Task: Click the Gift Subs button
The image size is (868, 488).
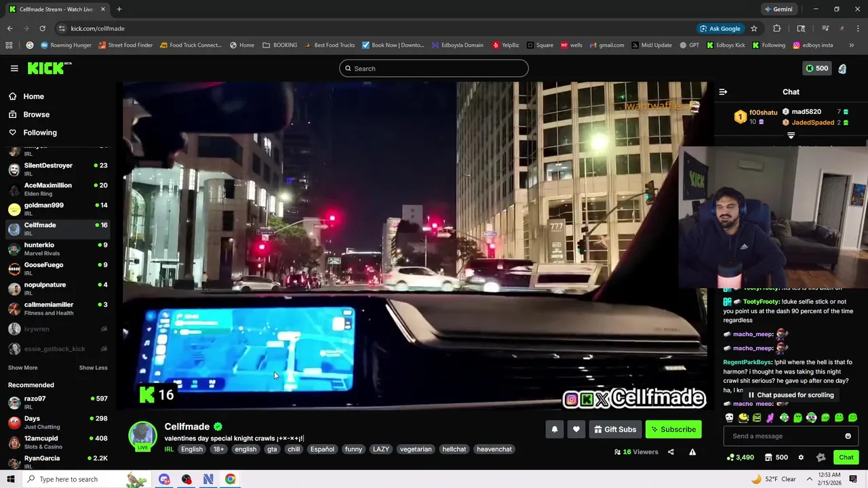Action: (615, 429)
